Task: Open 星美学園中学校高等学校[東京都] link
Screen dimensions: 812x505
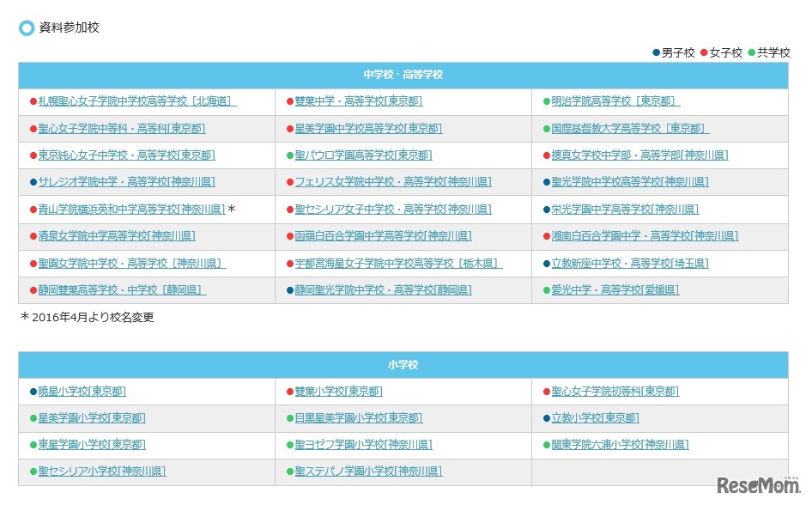Action: 369,129
